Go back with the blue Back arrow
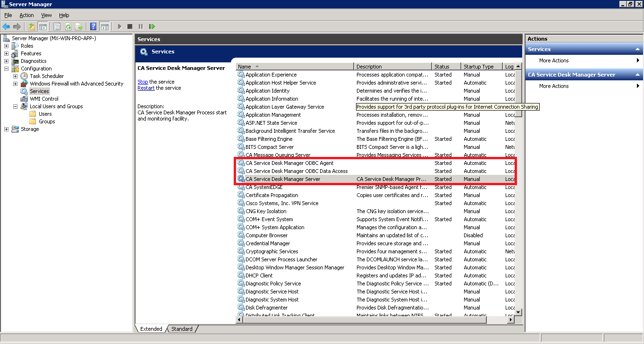Image resolution: width=644 pixels, height=344 pixels. (6, 26)
